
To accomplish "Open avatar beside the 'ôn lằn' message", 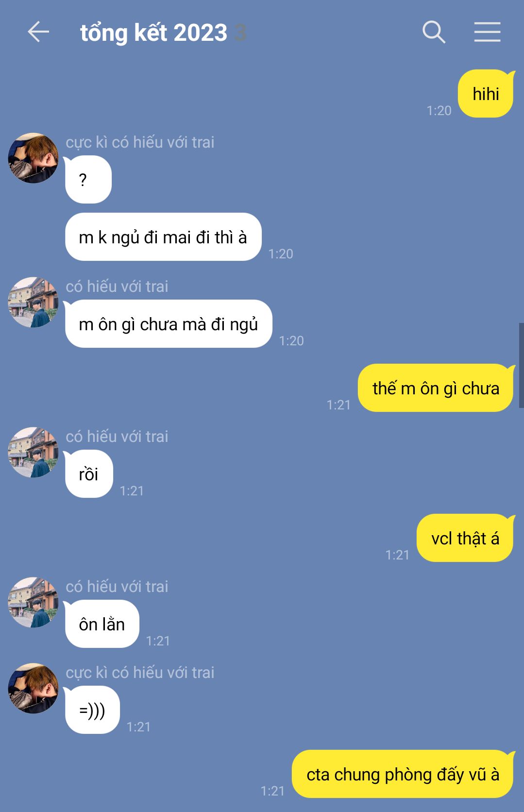I will 33,602.
